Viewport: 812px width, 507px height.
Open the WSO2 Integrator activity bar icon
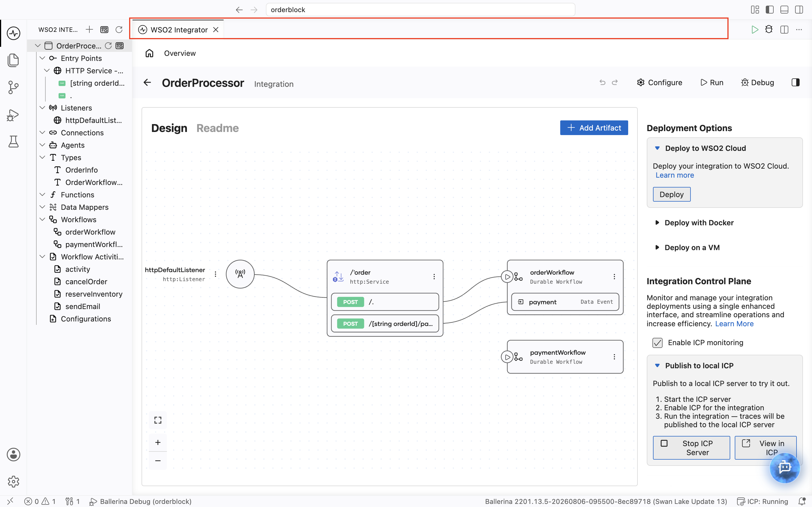[x=14, y=33]
